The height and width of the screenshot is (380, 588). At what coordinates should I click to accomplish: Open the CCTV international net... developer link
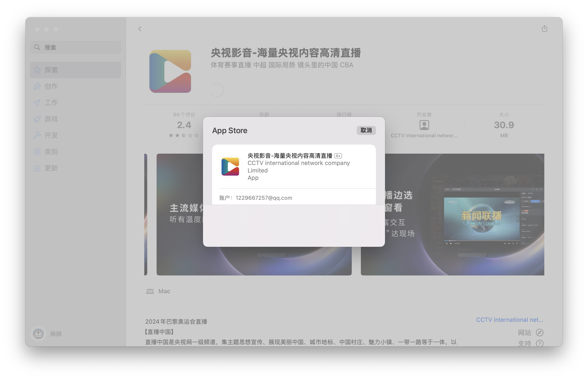coord(509,320)
